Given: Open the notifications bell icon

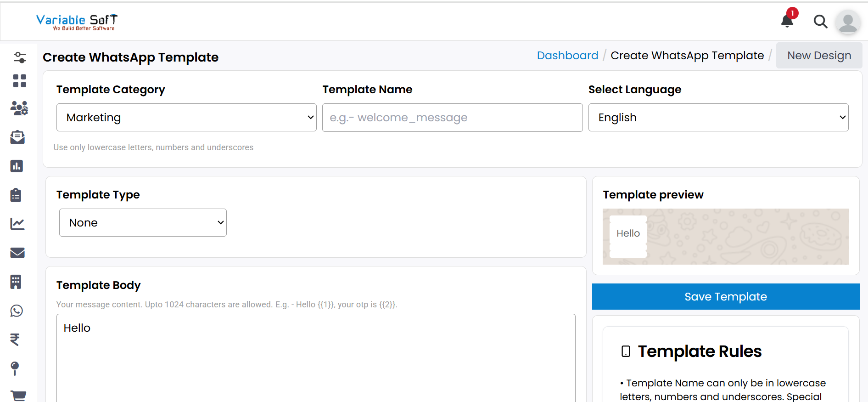Looking at the screenshot, I should point(787,21).
